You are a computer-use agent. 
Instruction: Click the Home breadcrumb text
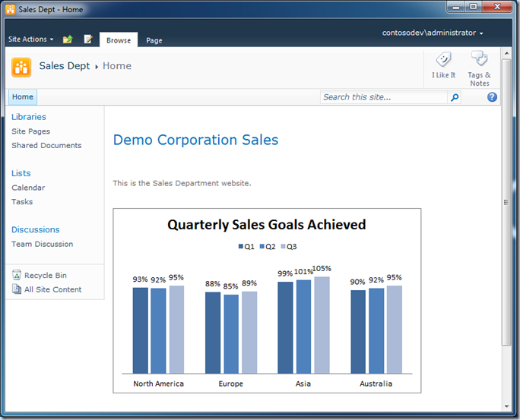point(117,65)
